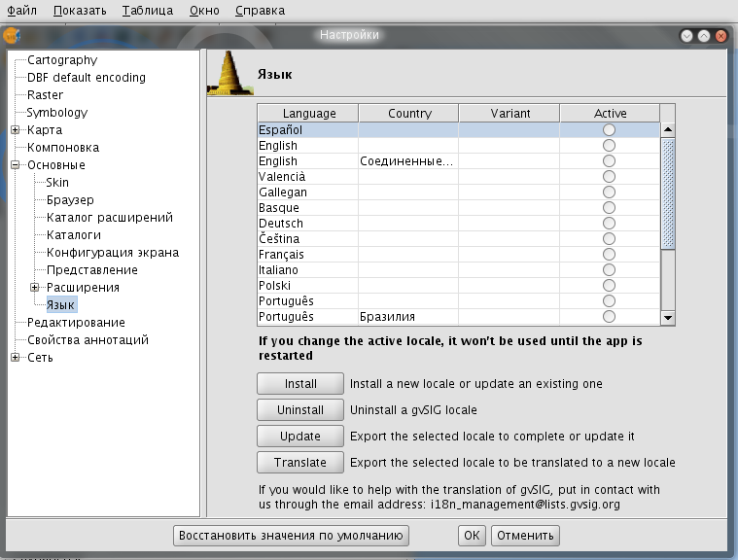738x560 pixels.
Task: Click the Translate locale button
Action: pyautogui.click(x=300, y=463)
